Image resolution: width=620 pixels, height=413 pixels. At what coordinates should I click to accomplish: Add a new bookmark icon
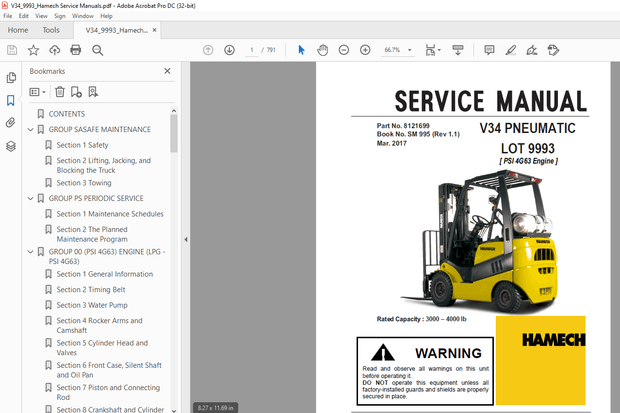coord(76,92)
